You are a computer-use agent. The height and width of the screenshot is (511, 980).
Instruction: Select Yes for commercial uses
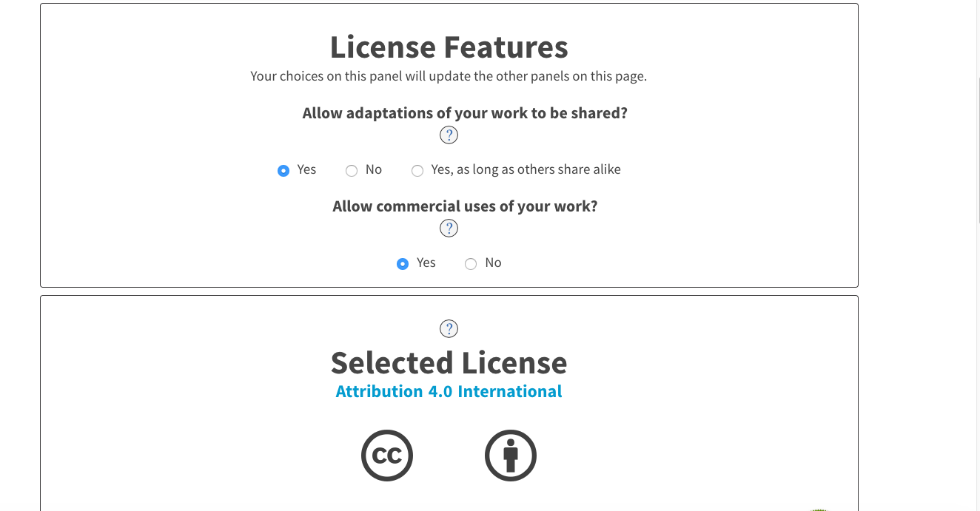coord(403,264)
